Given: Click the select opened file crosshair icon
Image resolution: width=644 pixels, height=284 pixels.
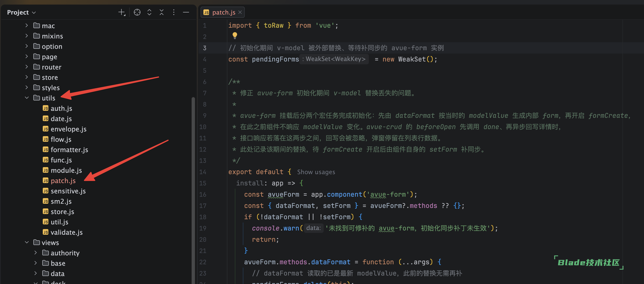Looking at the screenshot, I should pos(137,12).
